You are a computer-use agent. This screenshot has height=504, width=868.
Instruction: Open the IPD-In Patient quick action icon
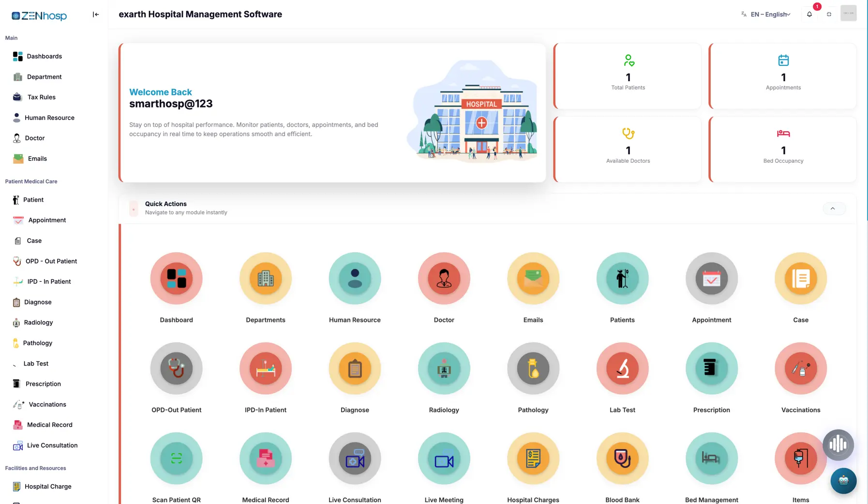point(266,368)
